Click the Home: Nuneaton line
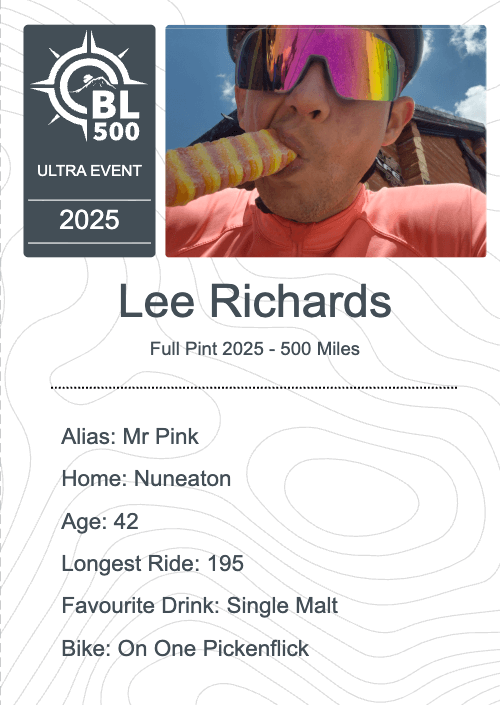This screenshot has height=705, width=500. pyautogui.click(x=146, y=478)
